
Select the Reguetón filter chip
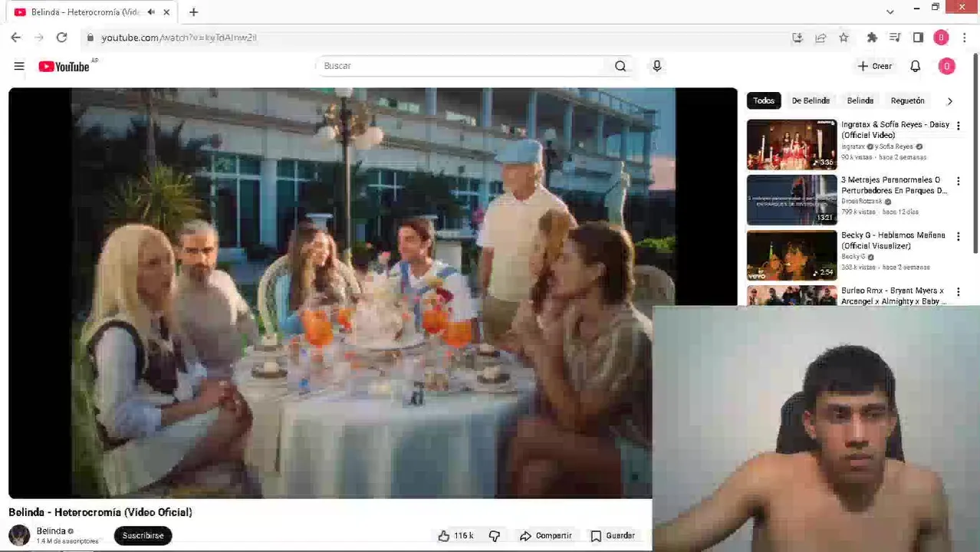907,100
